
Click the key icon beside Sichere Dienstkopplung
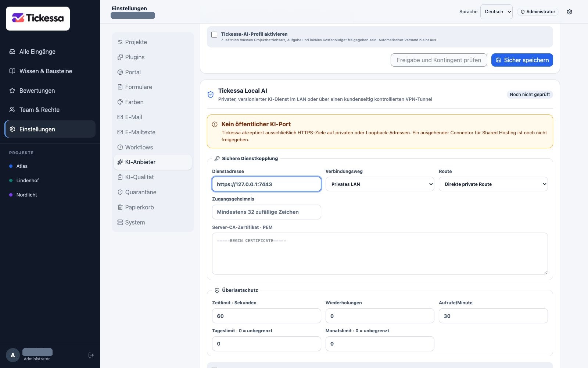[217, 159]
